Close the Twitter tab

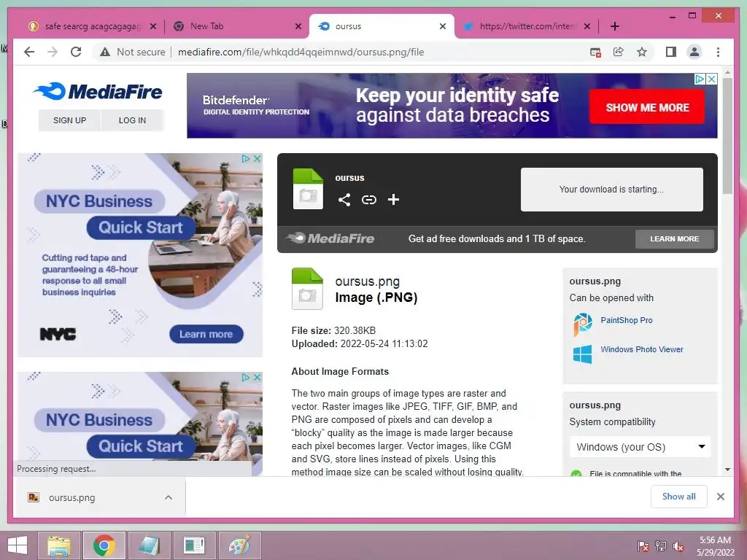(587, 26)
